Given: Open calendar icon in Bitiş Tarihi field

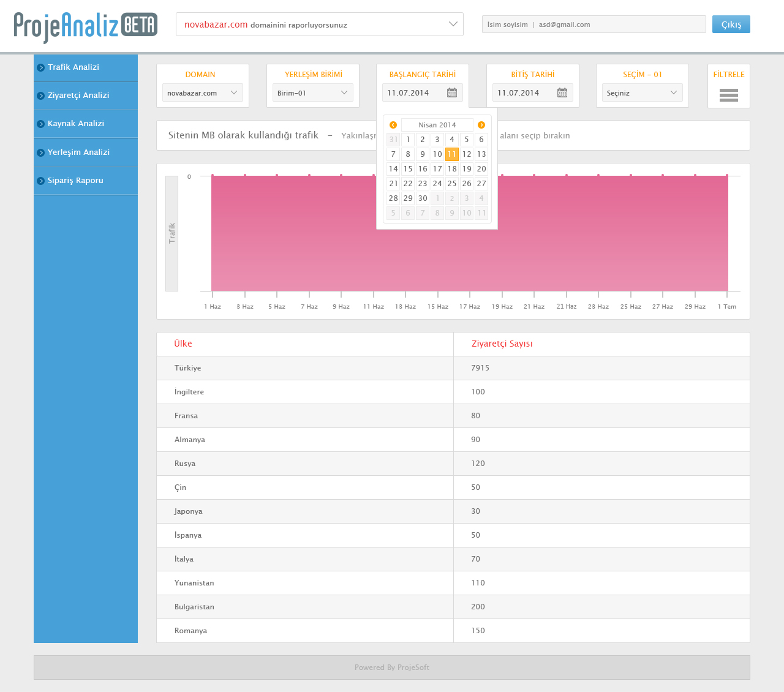Looking at the screenshot, I should [562, 92].
